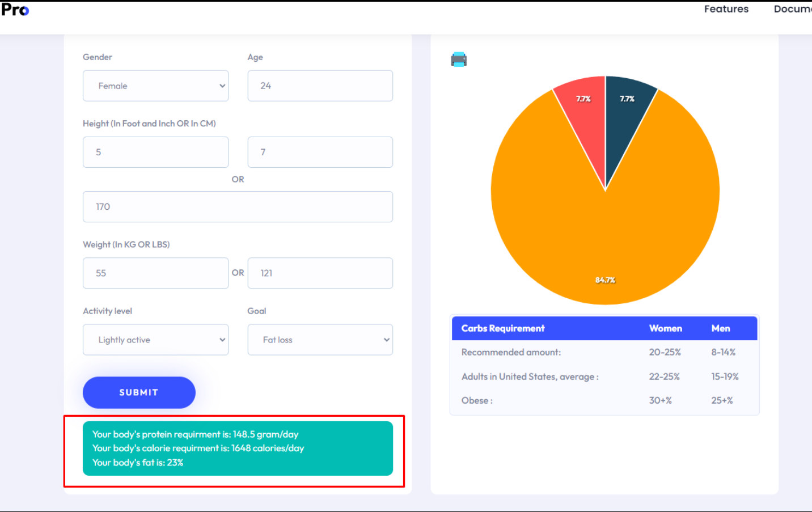Click the Weight (In KG OR LBS) label
This screenshot has width=812, height=512.
pyautogui.click(x=126, y=244)
